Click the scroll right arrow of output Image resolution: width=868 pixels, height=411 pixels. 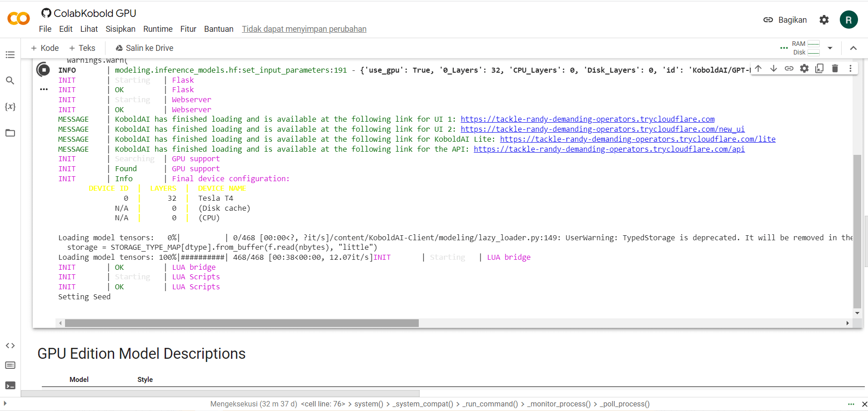pyautogui.click(x=848, y=323)
